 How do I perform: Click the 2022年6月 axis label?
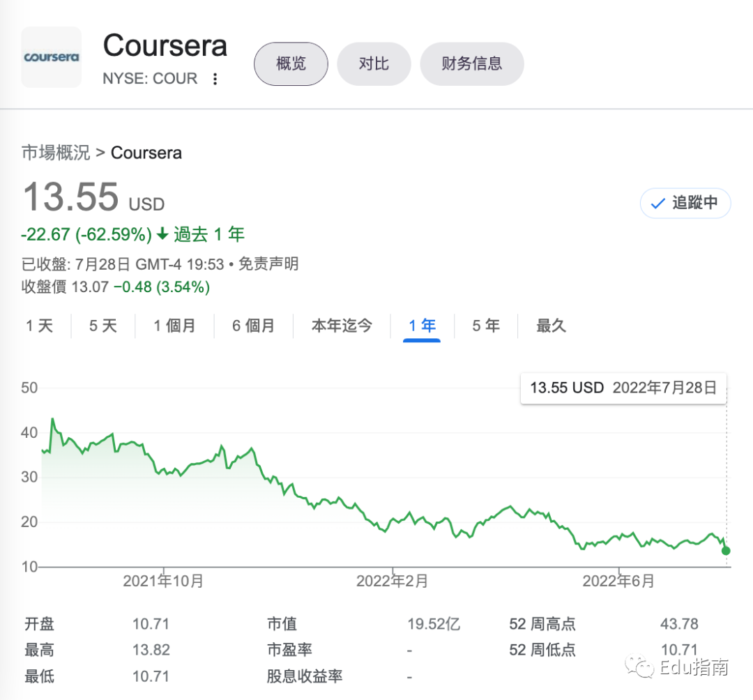tap(618, 581)
